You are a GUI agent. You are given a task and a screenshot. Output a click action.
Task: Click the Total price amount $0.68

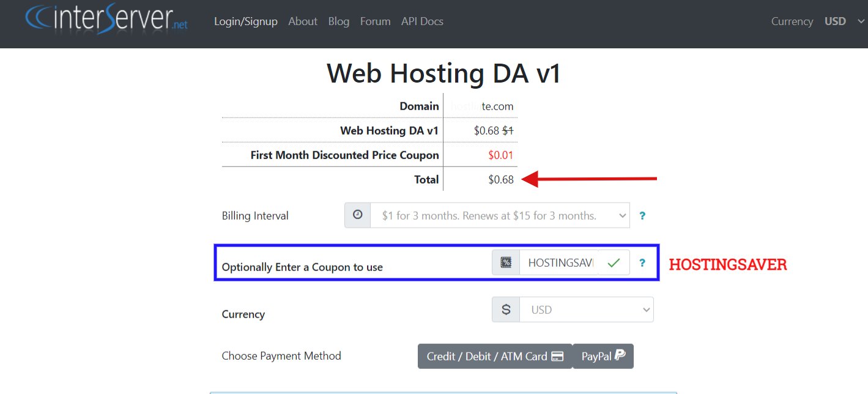tap(500, 179)
